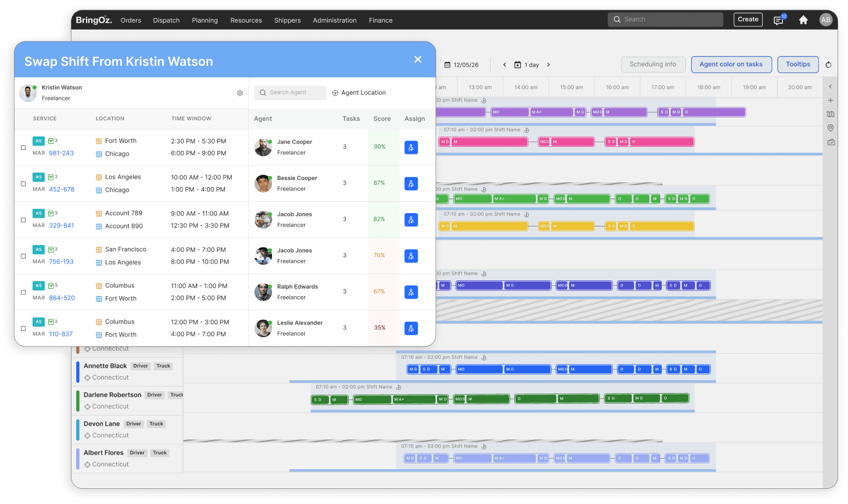Click the Score column header
848x504 pixels.
tap(382, 119)
